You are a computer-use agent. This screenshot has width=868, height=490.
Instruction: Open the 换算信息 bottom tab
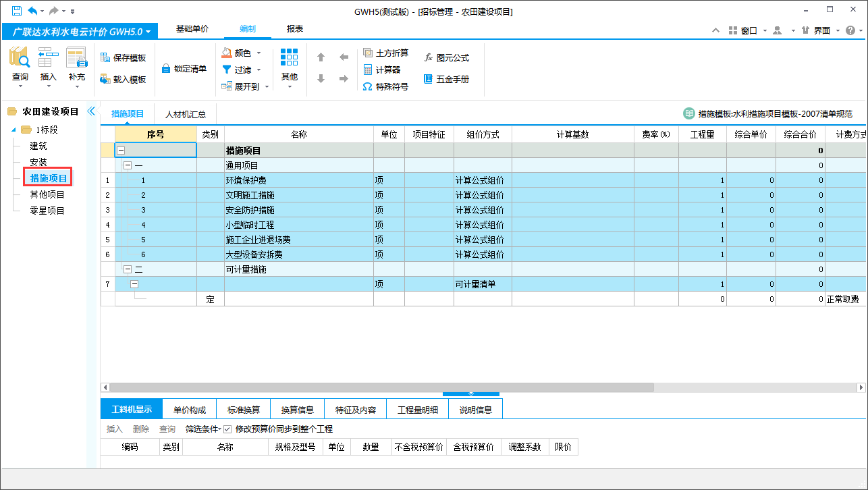click(298, 410)
